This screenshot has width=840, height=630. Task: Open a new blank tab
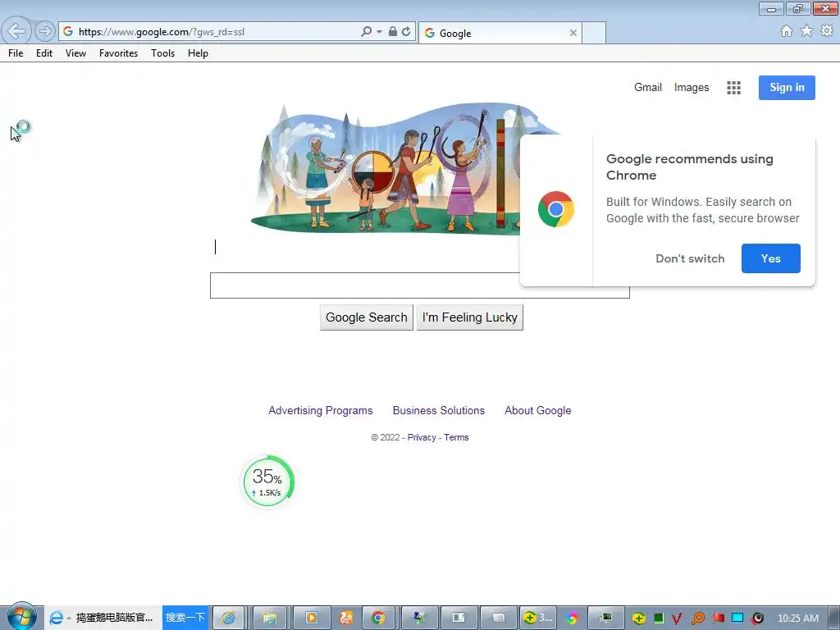594,33
